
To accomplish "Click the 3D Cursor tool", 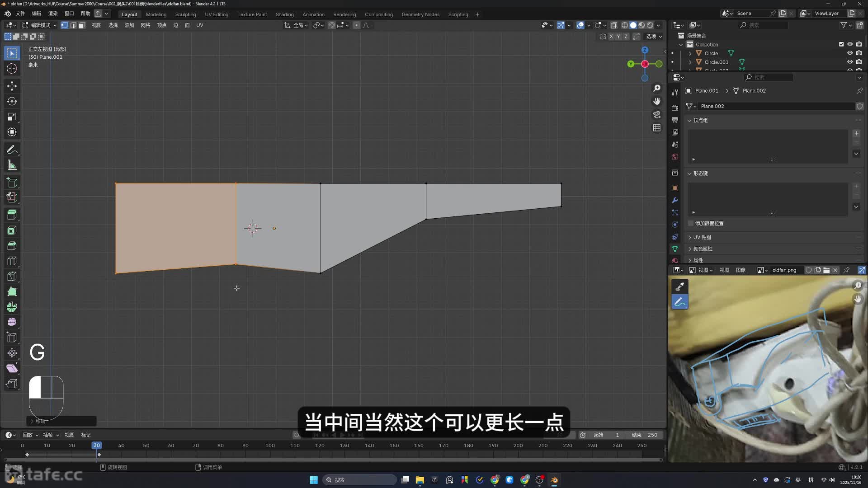I will tap(12, 69).
